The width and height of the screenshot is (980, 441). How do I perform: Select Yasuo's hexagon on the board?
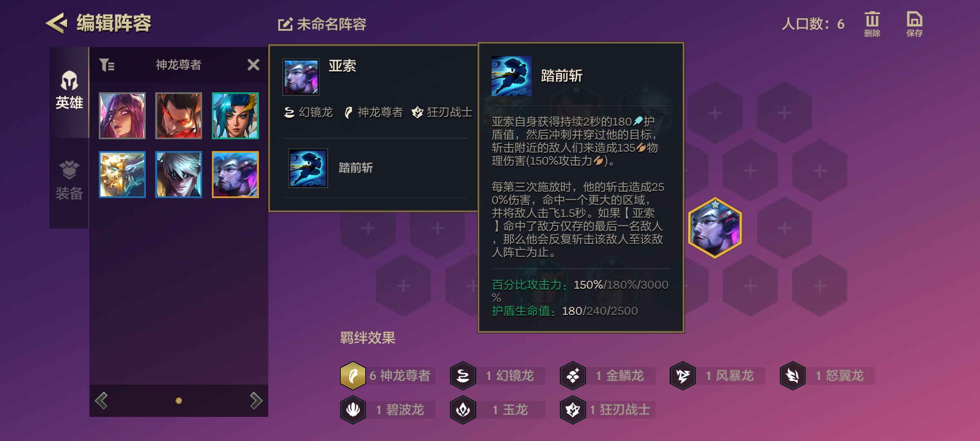tap(715, 228)
